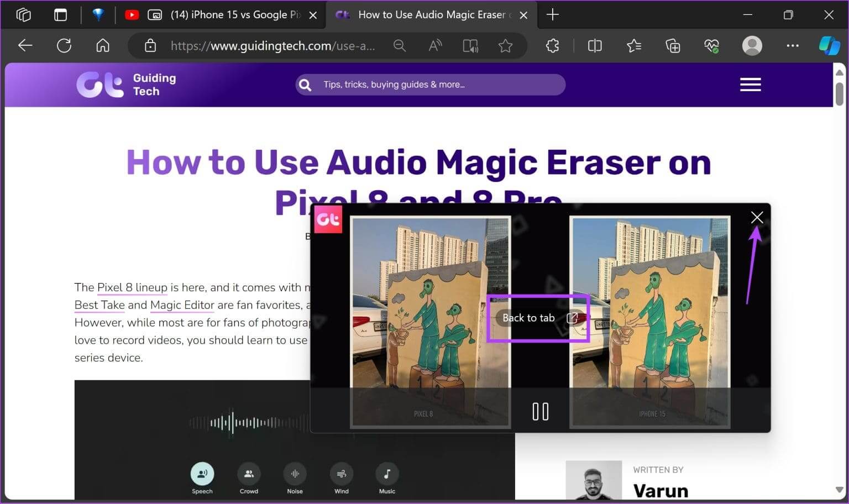This screenshot has width=849, height=504.
Task: Switch to the iPhone 15 vs Google Pixel tab
Action: click(x=235, y=15)
